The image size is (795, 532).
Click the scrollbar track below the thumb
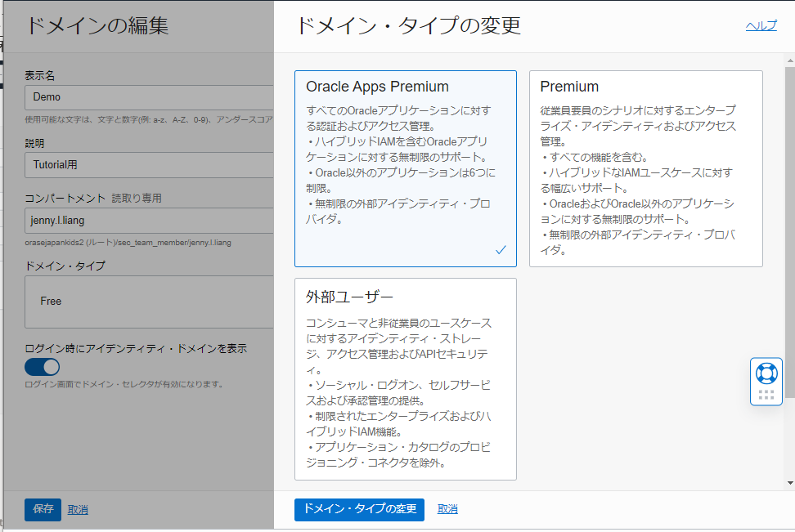pos(789,441)
